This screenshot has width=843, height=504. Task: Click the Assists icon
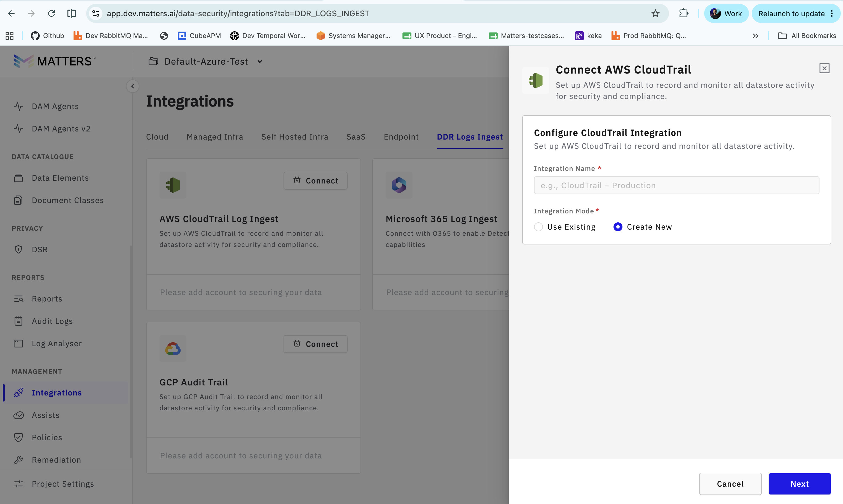[18, 415]
